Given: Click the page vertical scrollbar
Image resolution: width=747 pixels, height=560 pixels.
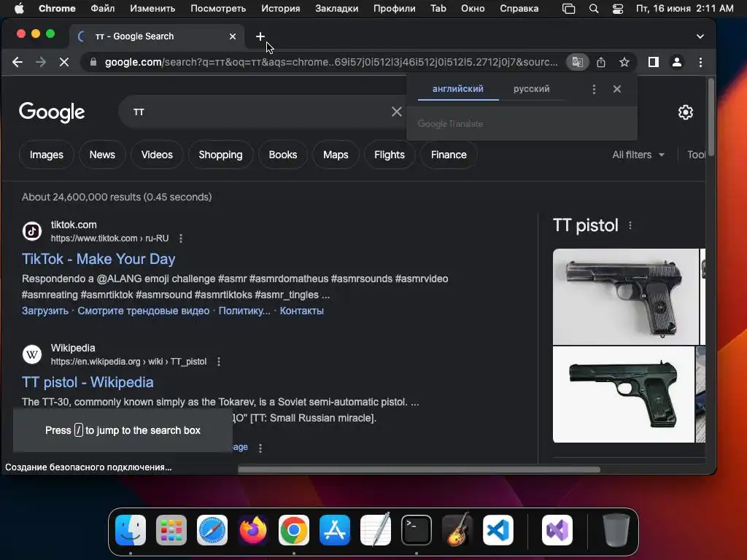Looking at the screenshot, I should click(711, 117).
